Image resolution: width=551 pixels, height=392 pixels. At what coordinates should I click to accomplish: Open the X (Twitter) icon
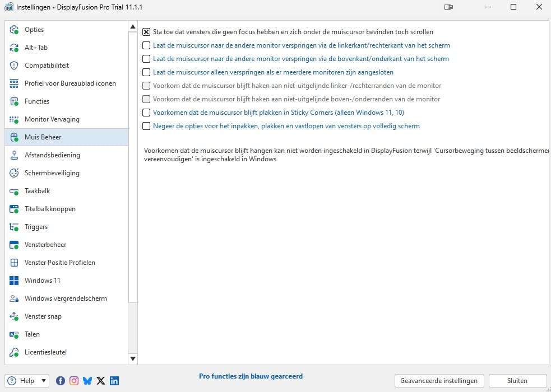(100, 381)
